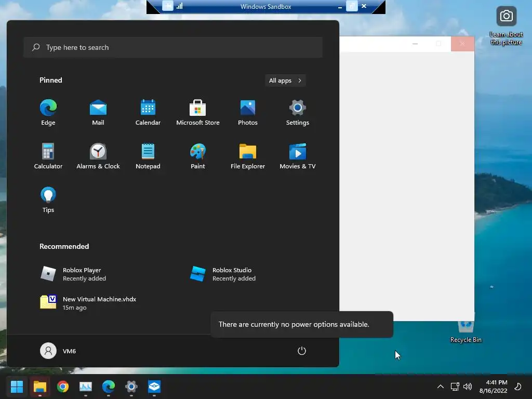Minimize Windows Sandbox connection bar

coord(340,6)
